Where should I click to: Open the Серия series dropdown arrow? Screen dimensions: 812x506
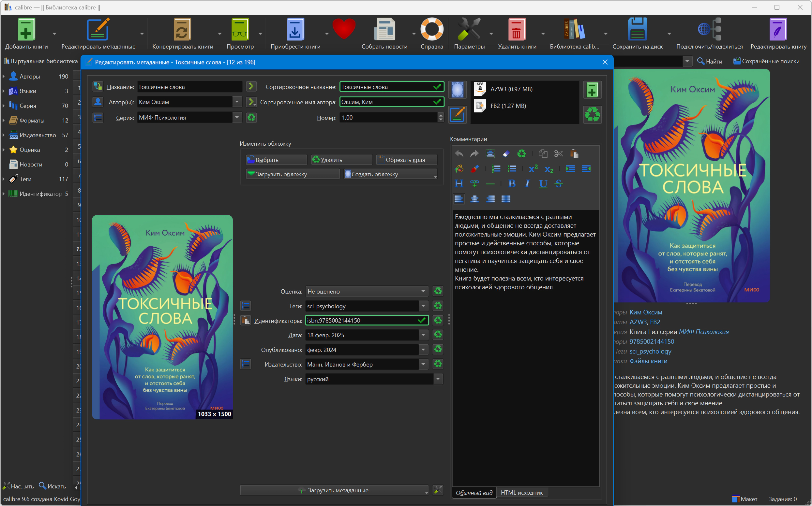point(237,118)
